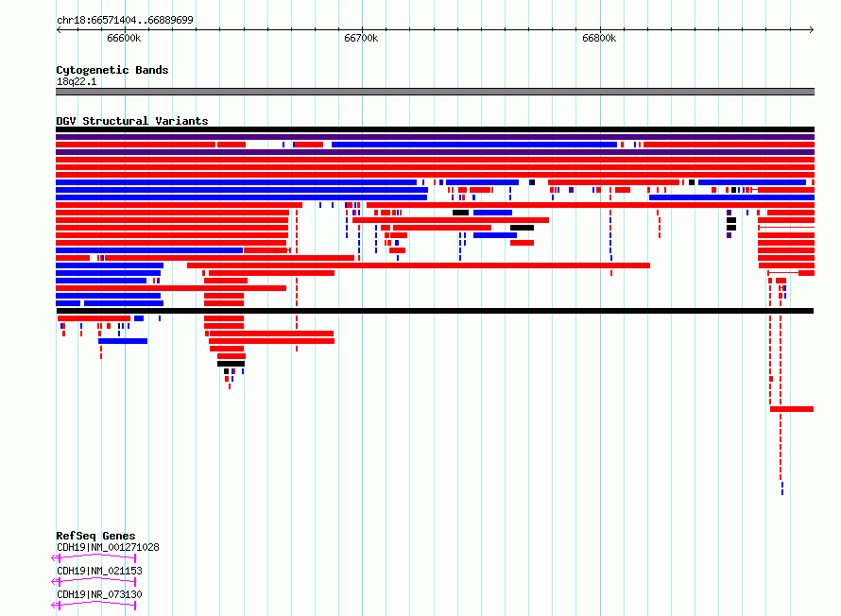Click the right arrowhead of the ruler
Image resolution: width=841 pixels, height=616 pixels.
pyautogui.click(x=812, y=29)
